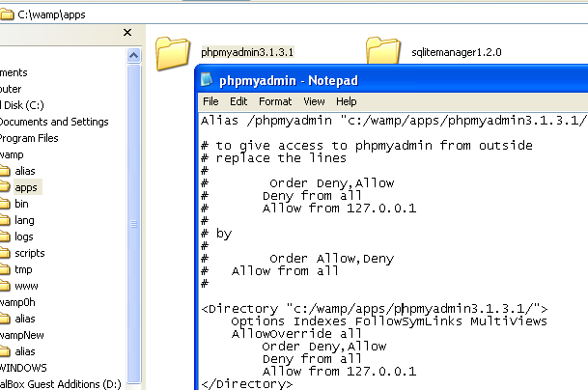Select the wampNew folder in tree
This screenshot has height=390, width=588.
click(22, 335)
